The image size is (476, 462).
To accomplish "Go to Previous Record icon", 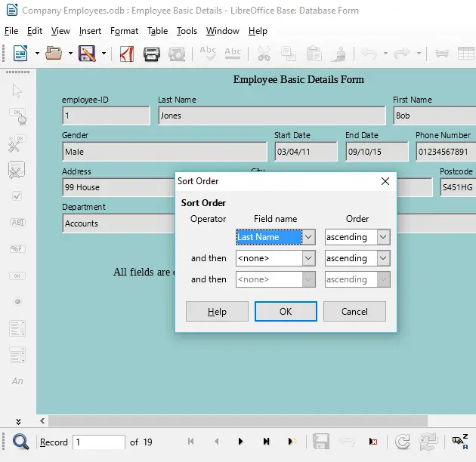I will click(216, 442).
